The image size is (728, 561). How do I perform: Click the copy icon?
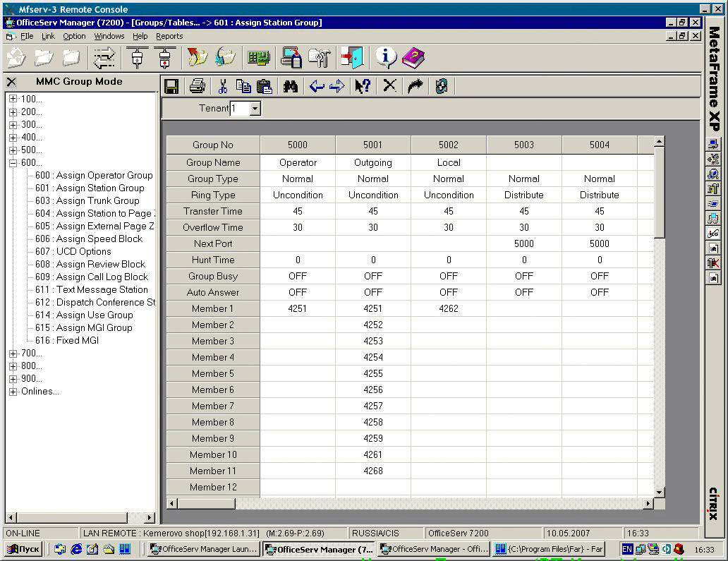[243, 86]
